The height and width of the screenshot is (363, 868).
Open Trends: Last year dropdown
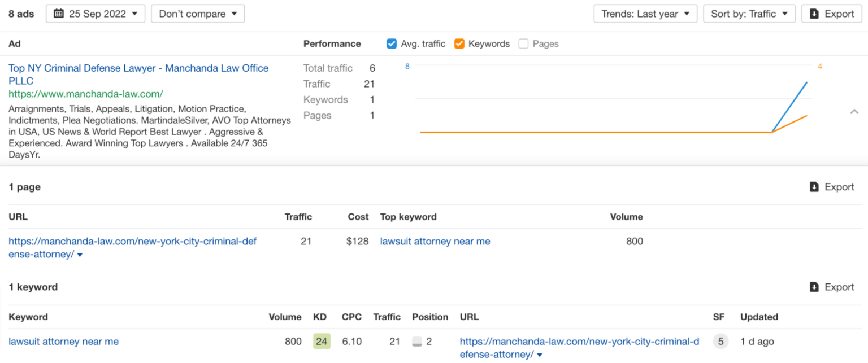click(x=645, y=14)
